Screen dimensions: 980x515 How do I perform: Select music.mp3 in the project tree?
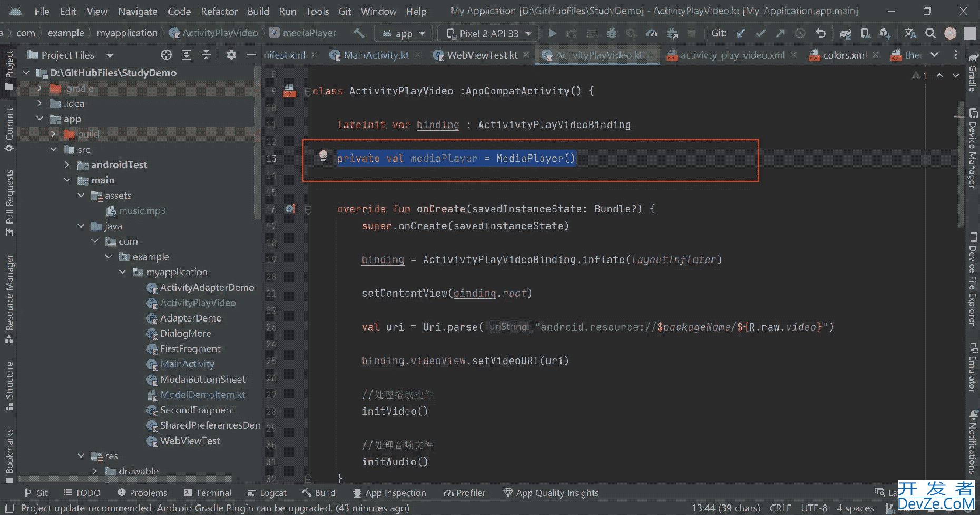[x=142, y=210]
